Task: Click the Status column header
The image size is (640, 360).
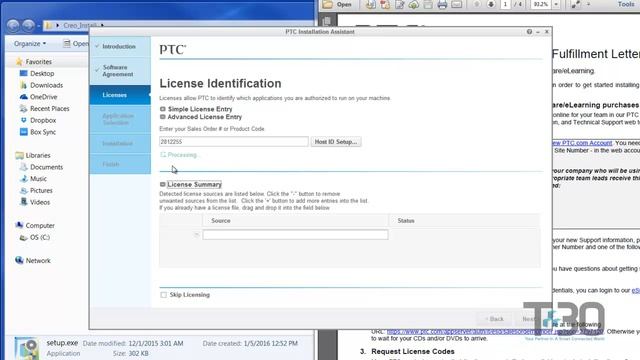Action: pyautogui.click(x=464, y=220)
